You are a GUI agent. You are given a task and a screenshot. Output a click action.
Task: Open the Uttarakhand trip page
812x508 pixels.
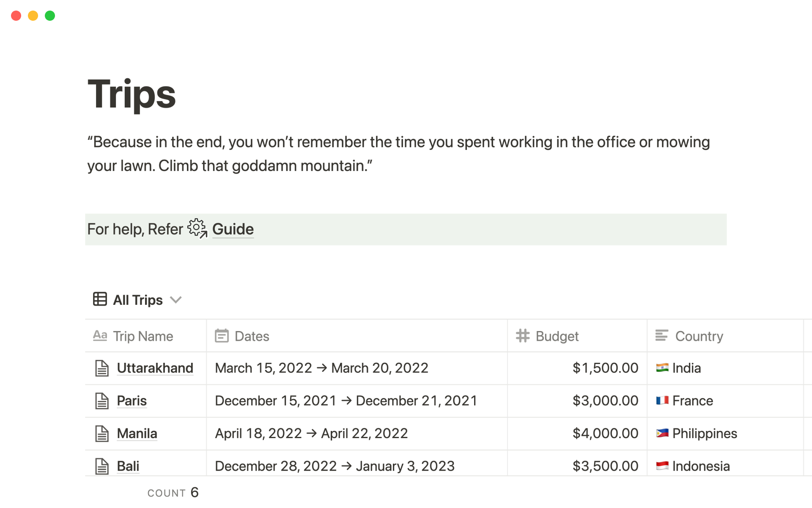(155, 368)
